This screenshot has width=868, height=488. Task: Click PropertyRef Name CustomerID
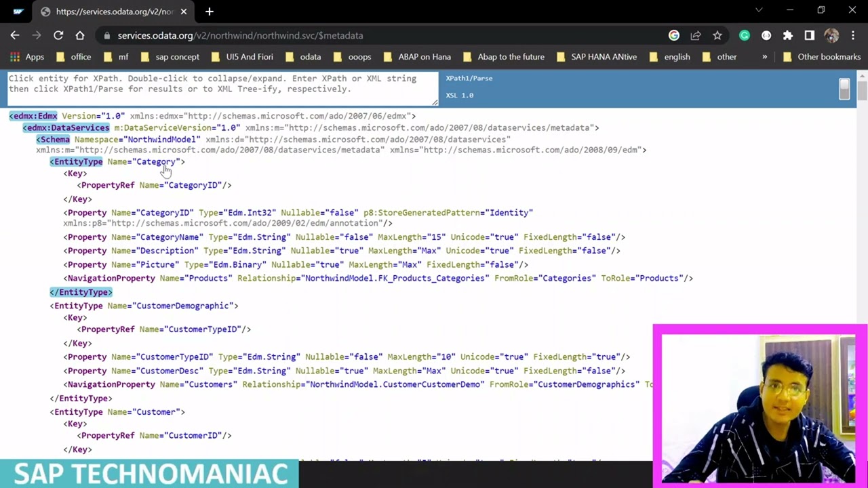(x=154, y=436)
